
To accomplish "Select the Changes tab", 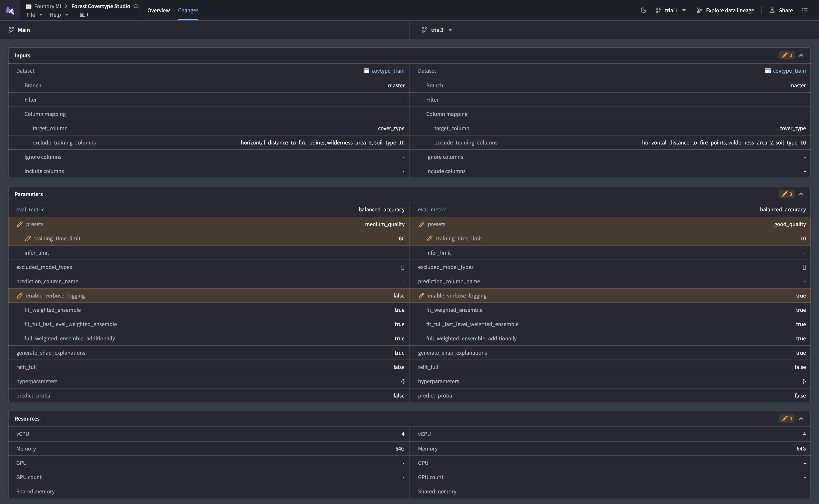I will coord(188,10).
